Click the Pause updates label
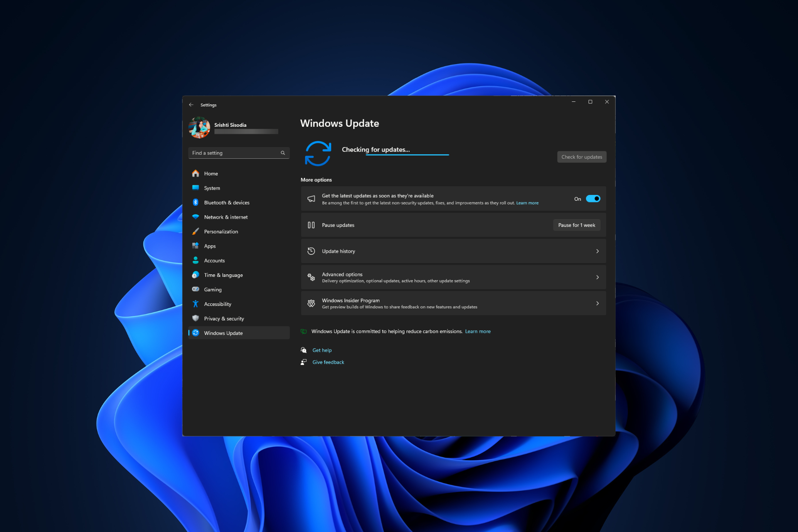Screen dimensions: 798x532 (x=338, y=225)
